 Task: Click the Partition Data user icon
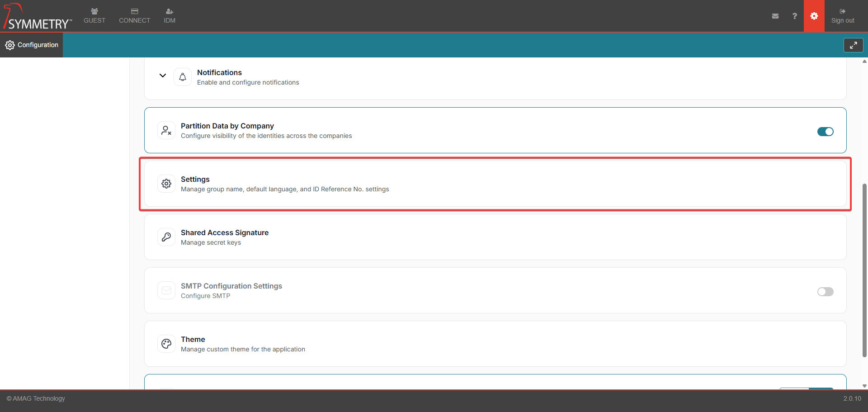(x=166, y=131)
